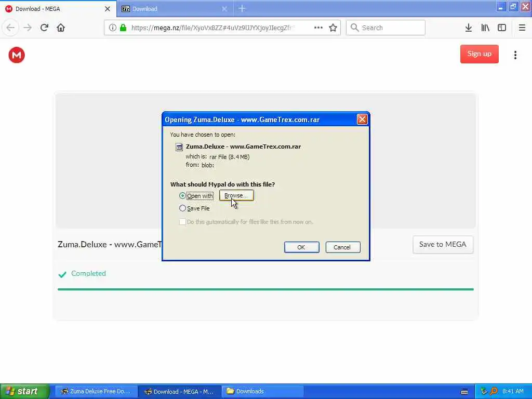Bookmark this page with the star icon
Image resolution: width=532 pixels, height=399 pixels.
[x=333, y=28]
